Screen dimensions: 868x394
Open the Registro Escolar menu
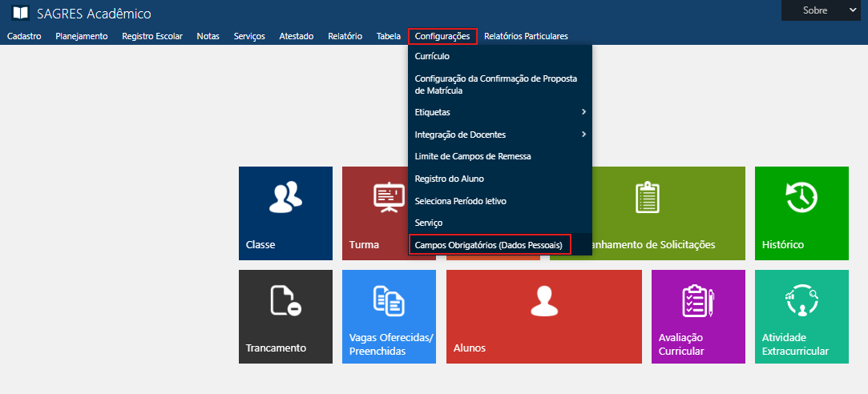tap(152, 36)
